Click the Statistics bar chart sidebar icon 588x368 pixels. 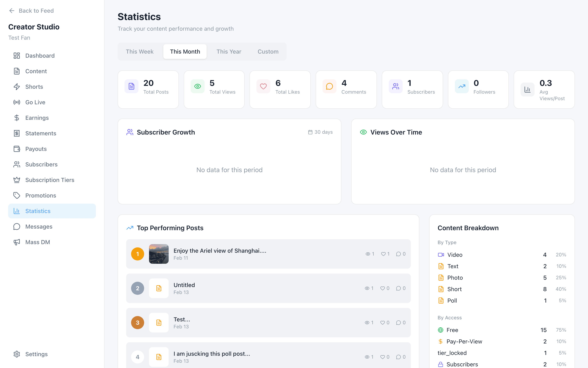click(x=17, y=211)
